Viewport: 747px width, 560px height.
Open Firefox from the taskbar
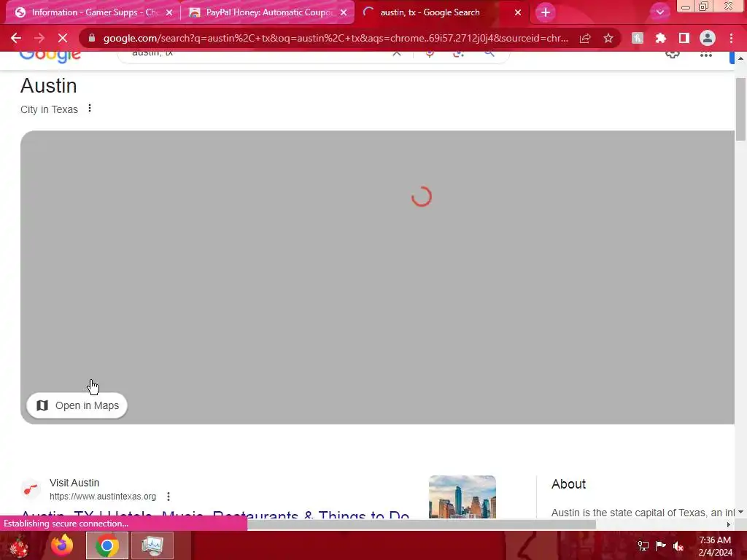[x=63, y=545]
